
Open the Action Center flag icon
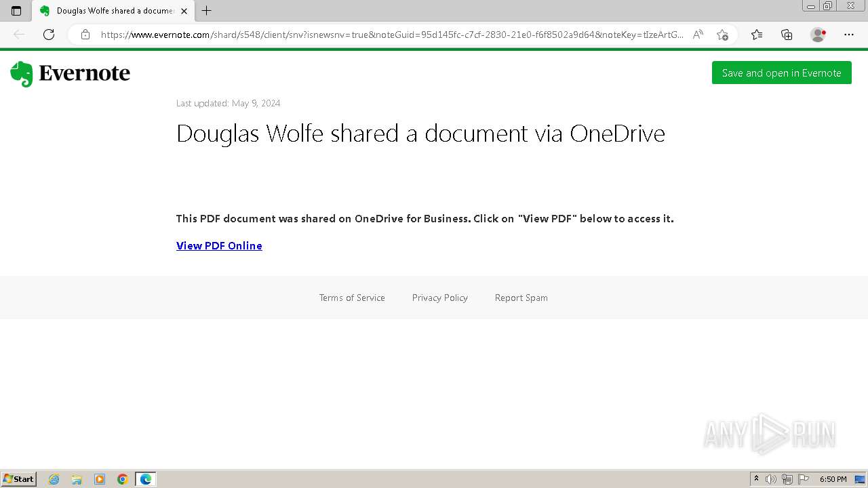804,479
